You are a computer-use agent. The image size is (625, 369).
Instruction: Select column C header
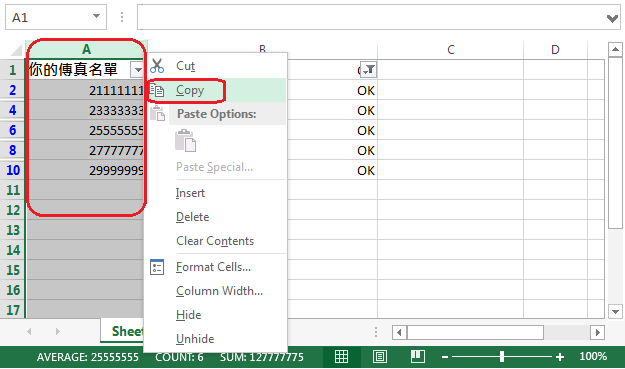(x=450, y=50)
